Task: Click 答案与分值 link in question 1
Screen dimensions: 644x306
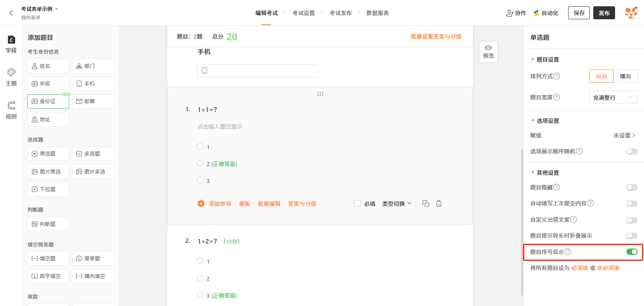Action: 302,204
